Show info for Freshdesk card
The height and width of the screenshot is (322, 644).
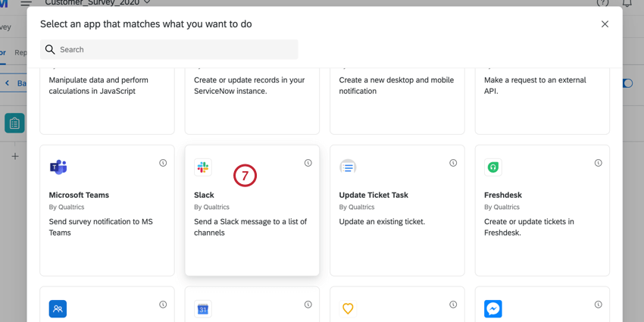click(599, 163)
